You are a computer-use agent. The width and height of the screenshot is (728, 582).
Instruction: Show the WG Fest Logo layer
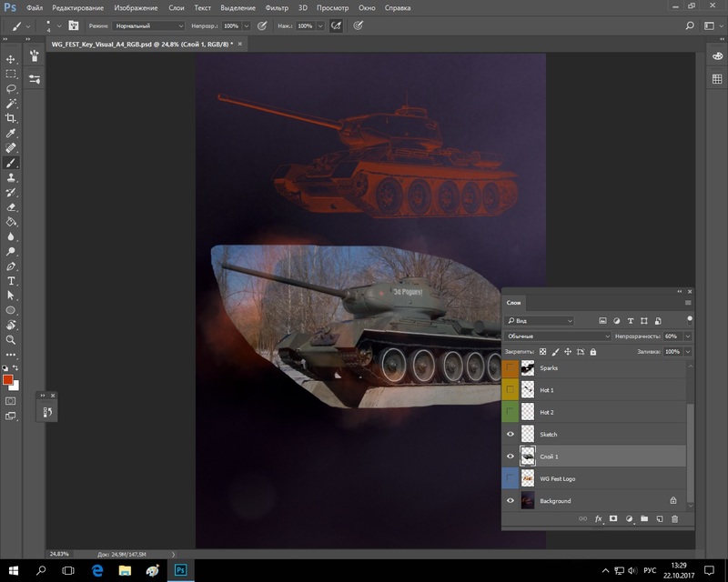[x=510, y=478]
